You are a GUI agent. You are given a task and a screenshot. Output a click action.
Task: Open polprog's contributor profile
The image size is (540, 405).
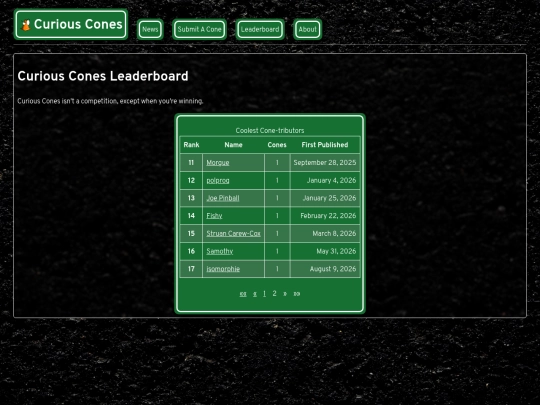coord(218,180)
